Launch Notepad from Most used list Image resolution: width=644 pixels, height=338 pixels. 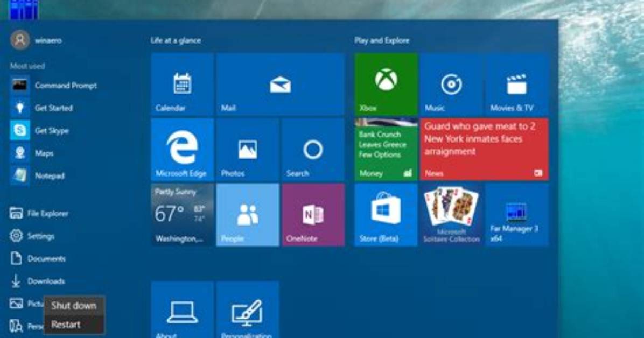(x=37, y=176)
